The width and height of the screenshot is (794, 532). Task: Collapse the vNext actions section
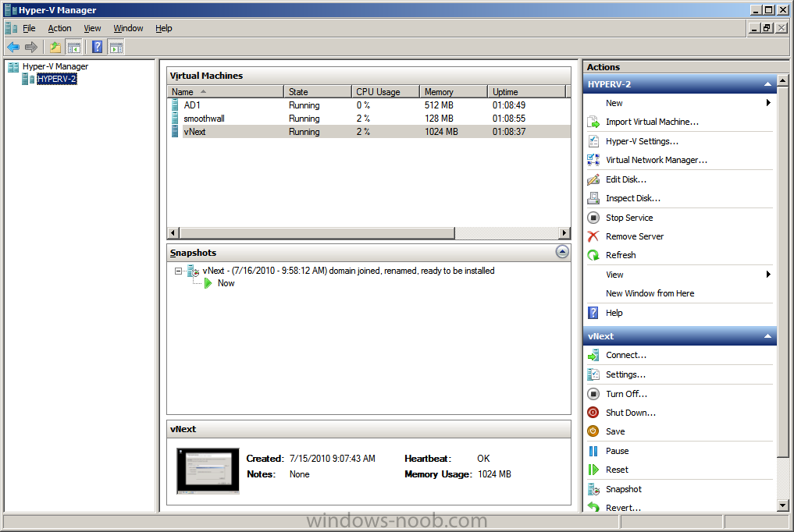coord(767,335)
